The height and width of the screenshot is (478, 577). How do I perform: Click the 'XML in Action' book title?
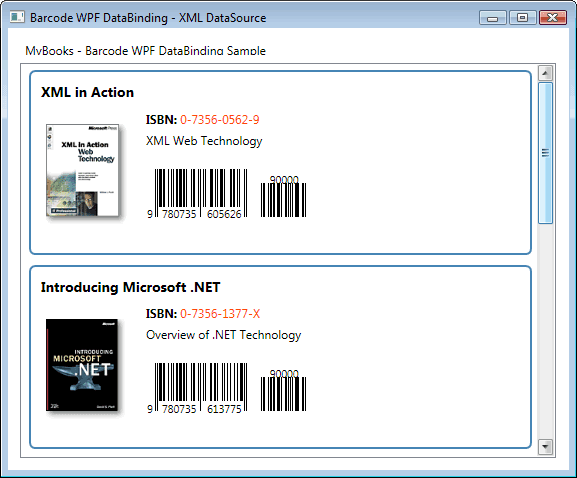pyautogui.click(x=87, y=92)
